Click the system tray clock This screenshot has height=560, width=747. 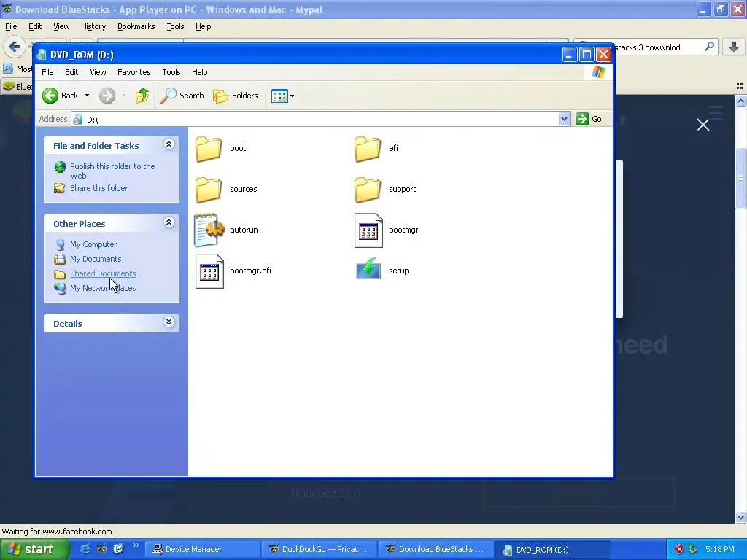coord(719,550)
